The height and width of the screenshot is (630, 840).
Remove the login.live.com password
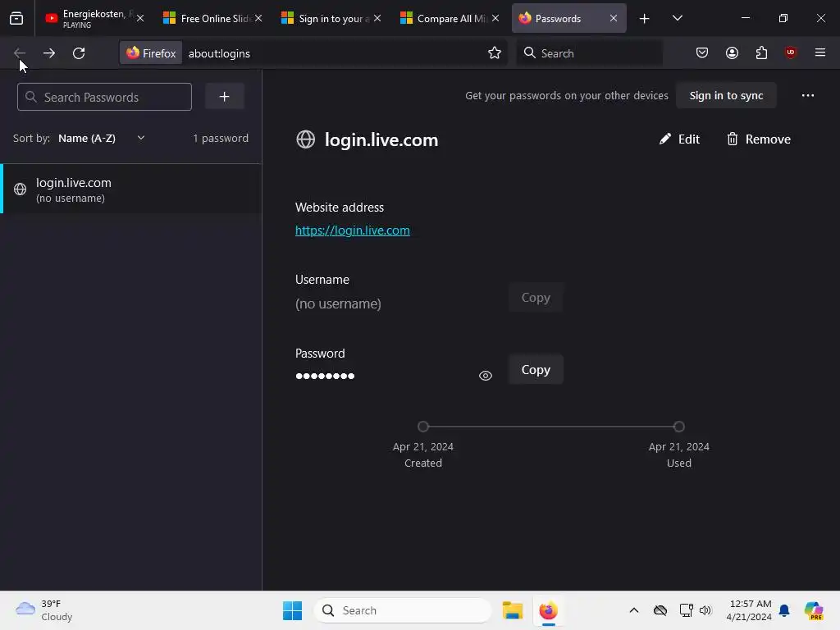[x=759, y=139]
